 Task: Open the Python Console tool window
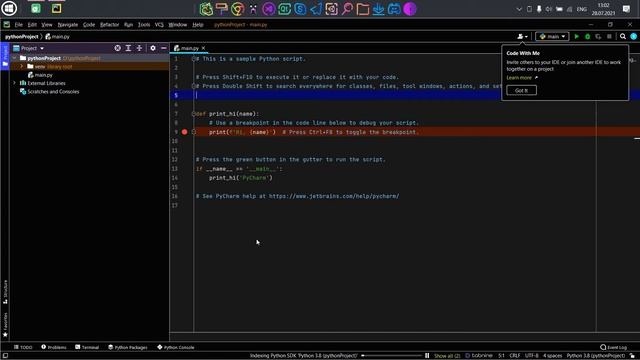[176, 347]
